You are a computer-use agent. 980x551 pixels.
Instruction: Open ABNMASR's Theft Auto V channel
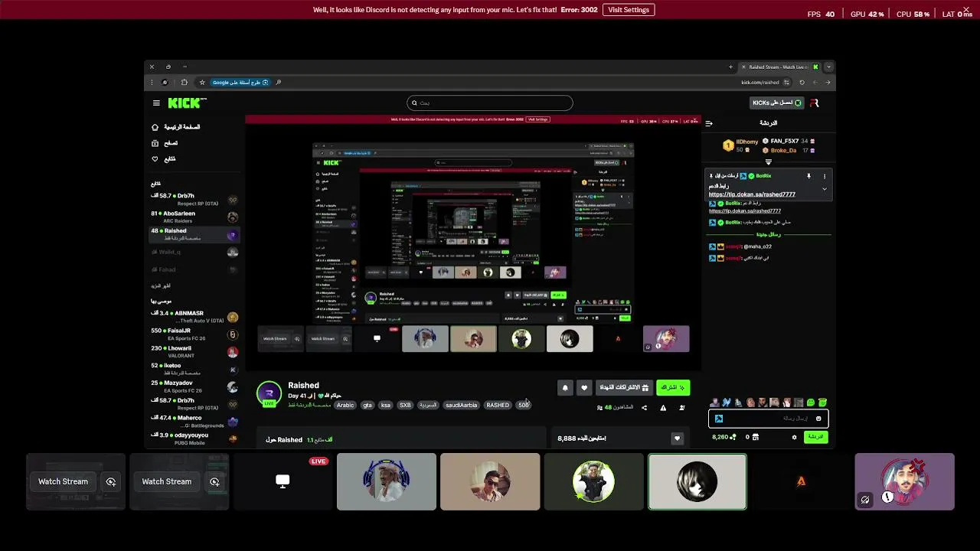coord(194,317)
